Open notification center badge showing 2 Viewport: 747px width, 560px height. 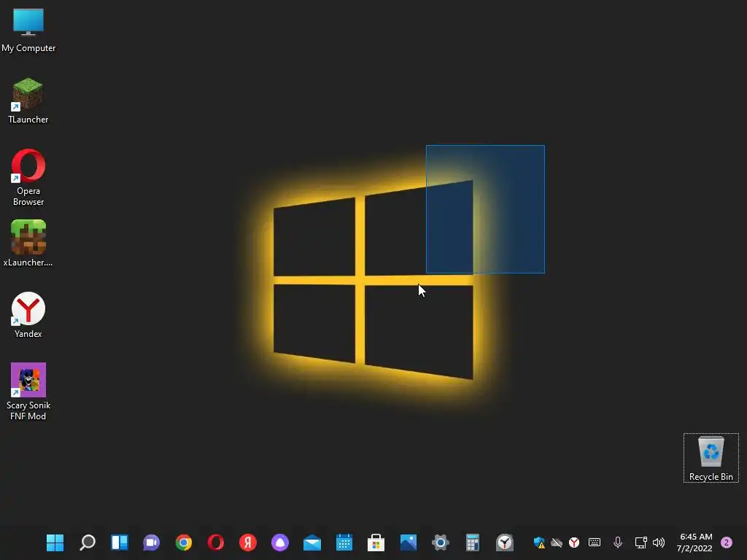point(726,542)
